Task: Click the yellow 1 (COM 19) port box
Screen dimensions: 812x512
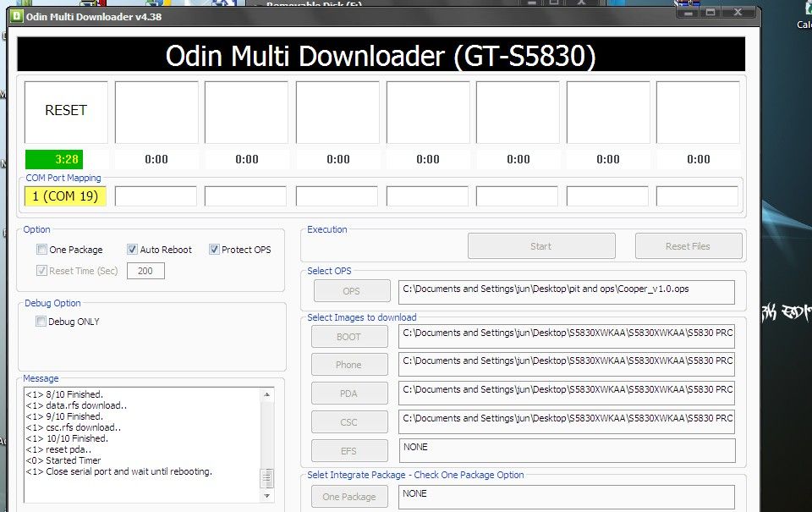Action: tap(65, 195)
